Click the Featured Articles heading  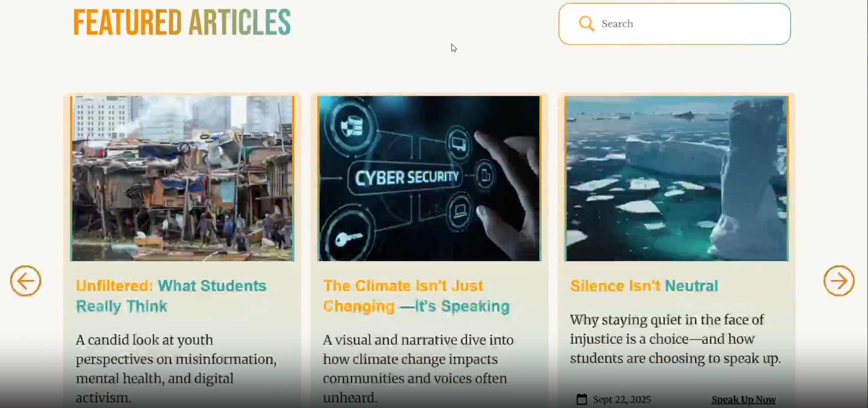pos(182,22)
